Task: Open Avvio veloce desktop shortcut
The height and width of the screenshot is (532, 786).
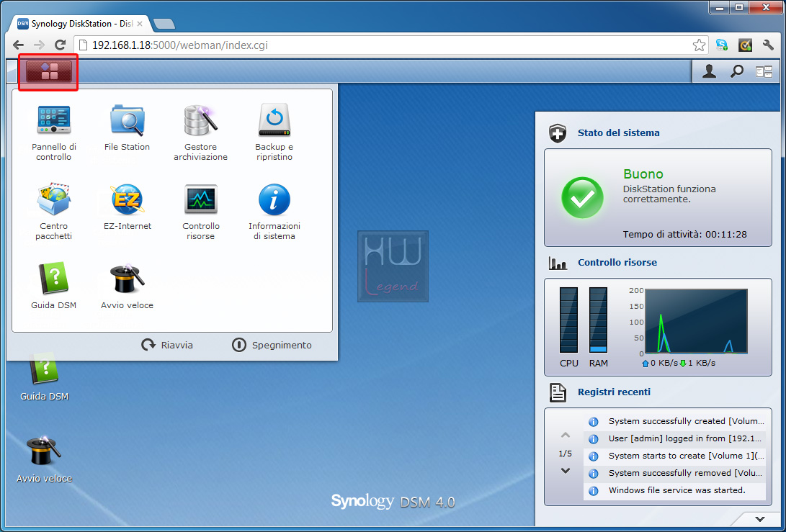Action: pyautogui.click(x=44, y=459)
